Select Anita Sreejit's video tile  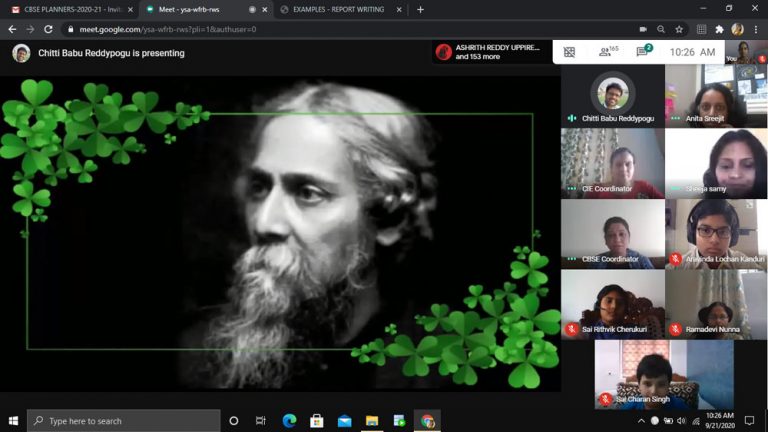715,96
